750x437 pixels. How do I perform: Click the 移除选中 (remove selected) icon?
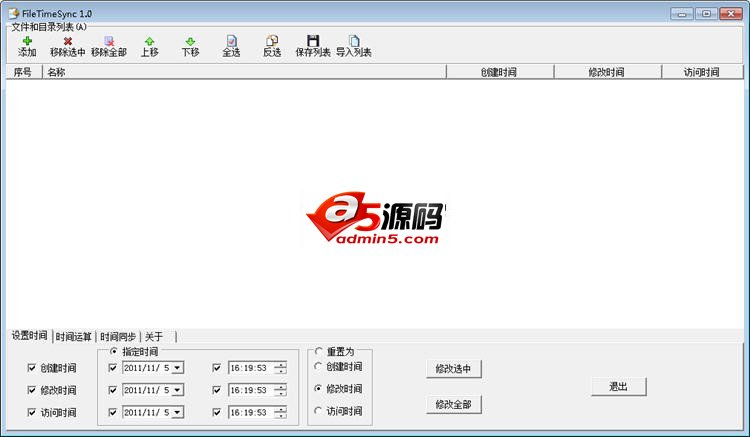(x=68, y=42)
